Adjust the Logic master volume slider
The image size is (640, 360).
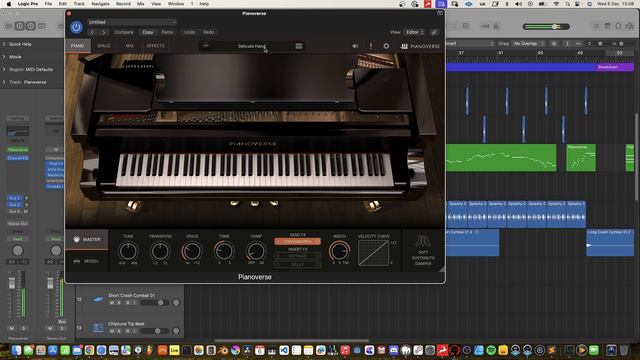(x=546, y=27)
